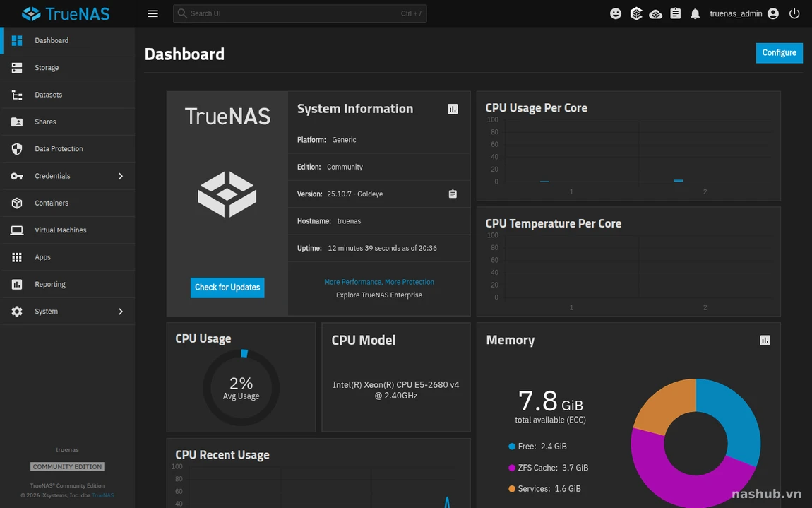Screen dimensions: 812x508
Task: Copy version with clipboard icon
Action: point(453,194)
